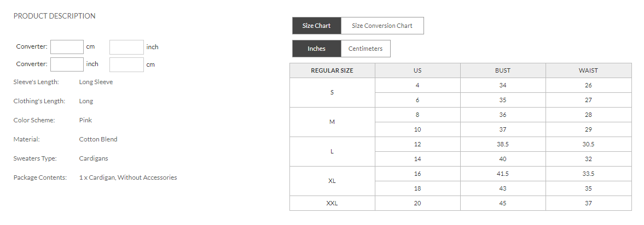Click the Cotton Blend material value
This screenshot has width=644, height=225.
point(98,139)
